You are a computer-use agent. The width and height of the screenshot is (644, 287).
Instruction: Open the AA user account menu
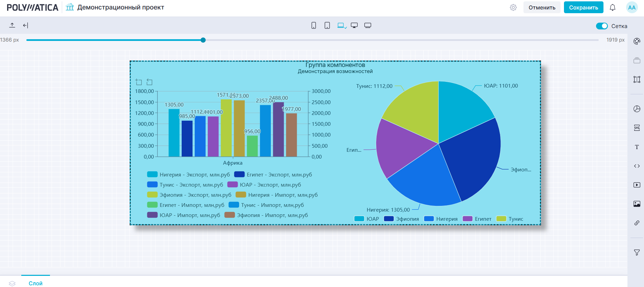point(632,7)
